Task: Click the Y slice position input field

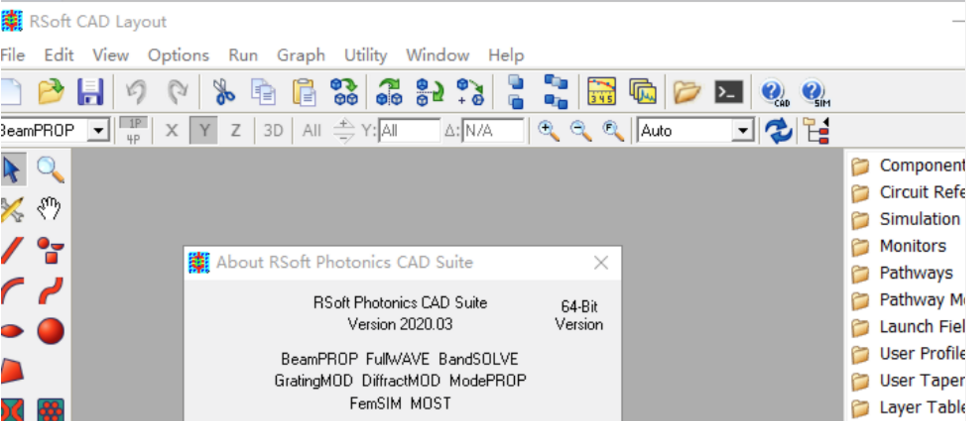Action: pyautogui.click(x=410, y=131)
